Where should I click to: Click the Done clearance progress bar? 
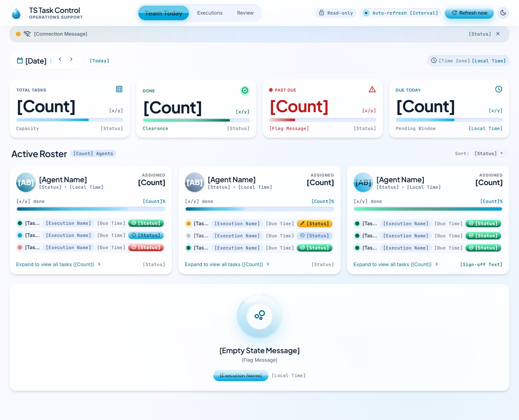point(196,120)
